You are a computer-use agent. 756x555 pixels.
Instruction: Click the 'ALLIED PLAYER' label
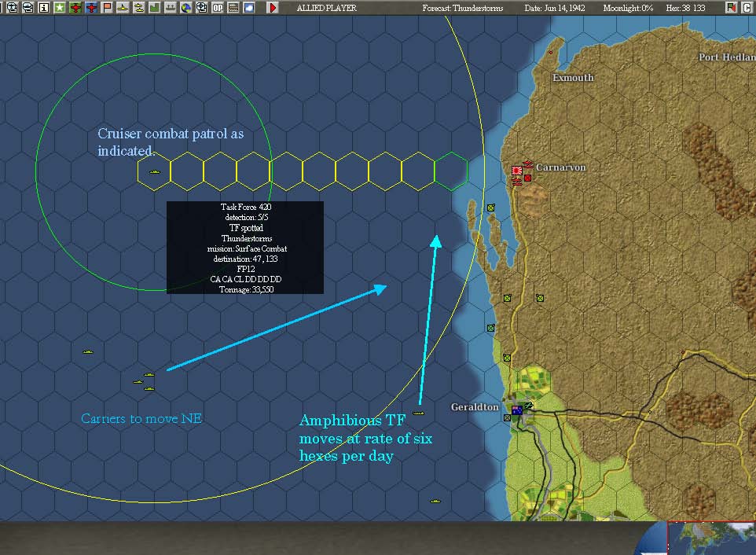pyautogui.click(x=326, y=8)
